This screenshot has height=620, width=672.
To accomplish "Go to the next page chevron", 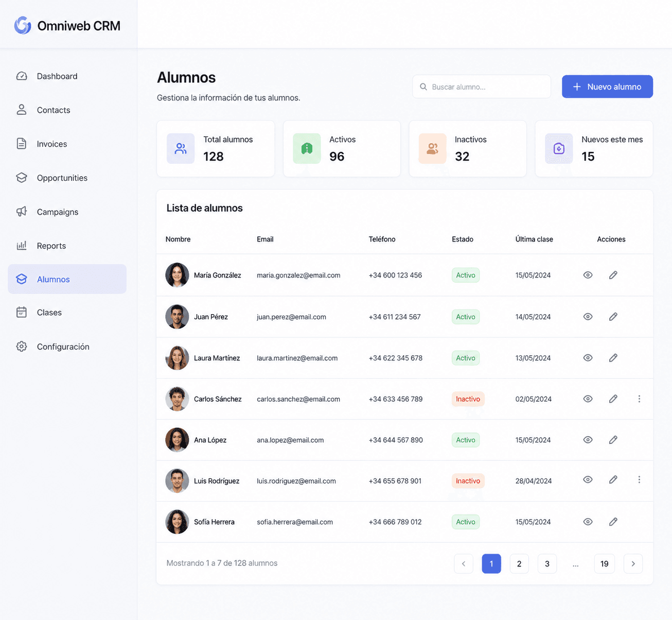I will pos(633,564).
